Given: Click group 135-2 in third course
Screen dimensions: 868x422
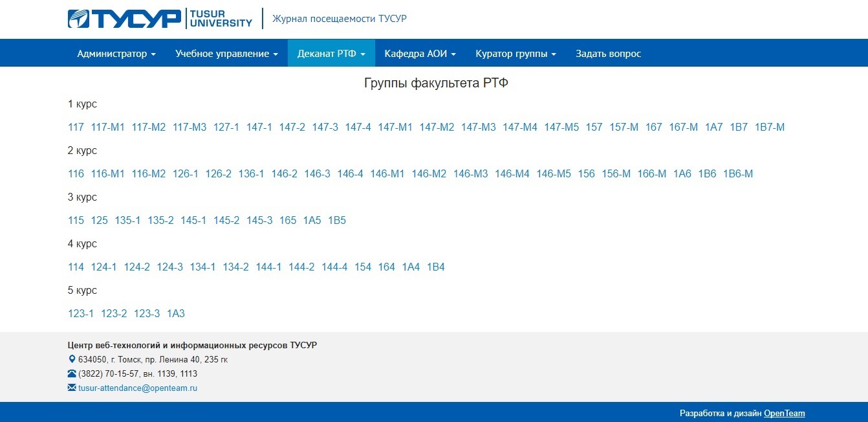Looking at the screenshot, I should (160, 221).
